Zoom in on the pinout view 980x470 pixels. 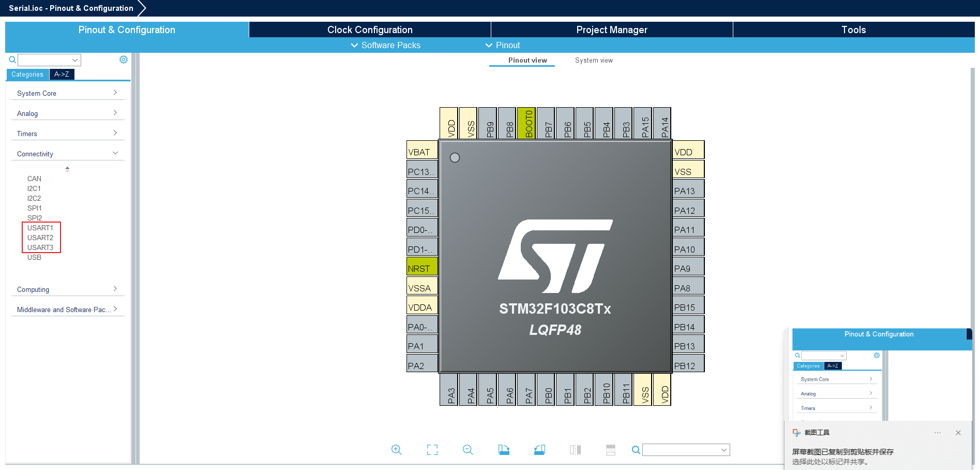click(396, 450)
